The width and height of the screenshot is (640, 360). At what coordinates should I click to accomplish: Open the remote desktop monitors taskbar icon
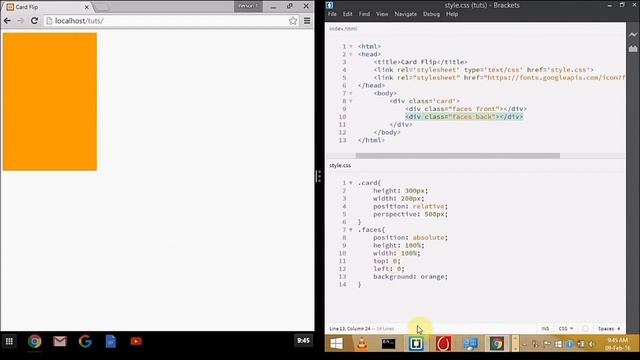(x=470, y=344)
